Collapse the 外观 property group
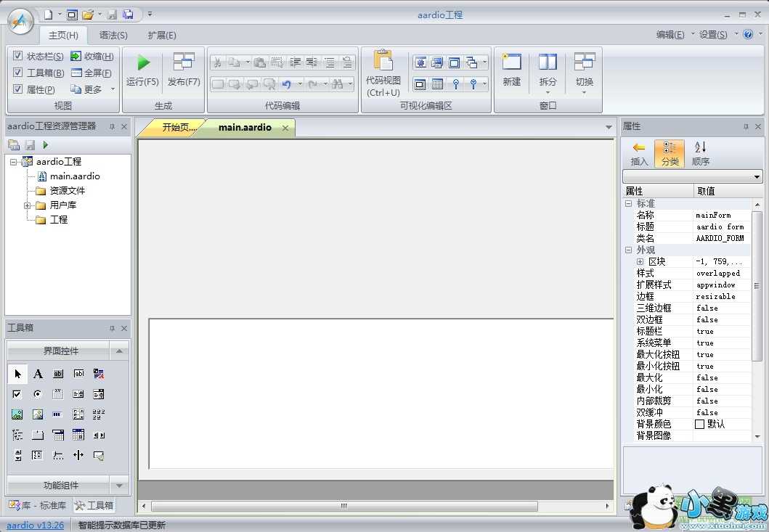 click(x=628, y=250)
